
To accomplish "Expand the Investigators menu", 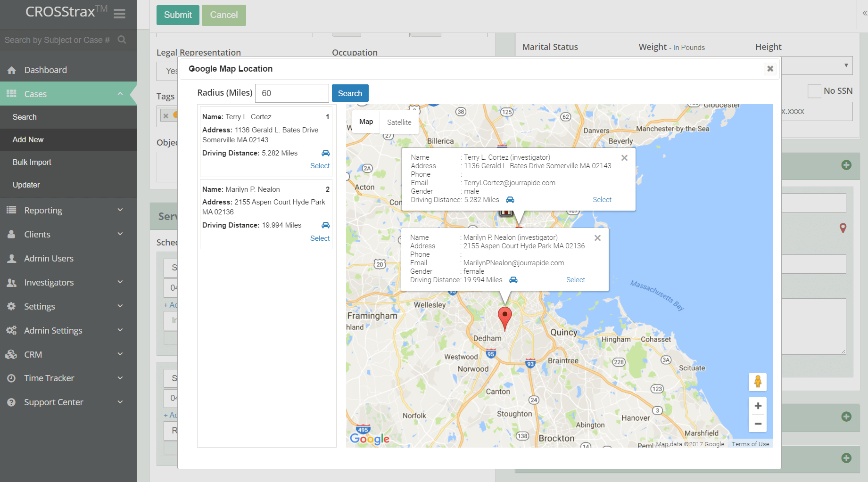I will tap(68, 282).
